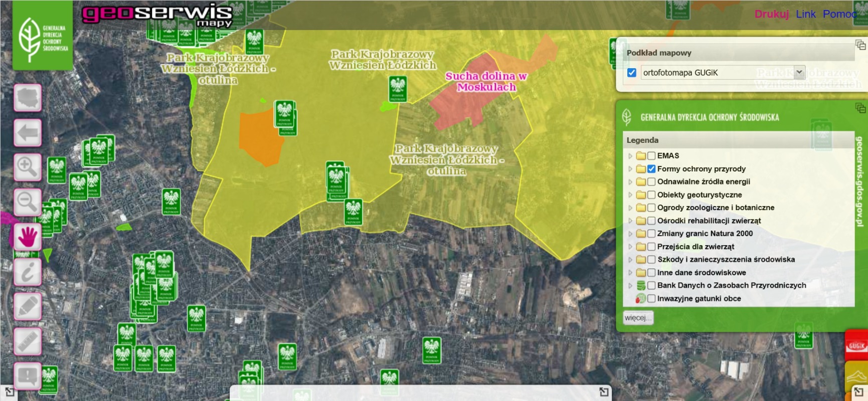The image size is (868, 401).
Task: Select the zoom in magnifier tool
Action: coord(28,167)
